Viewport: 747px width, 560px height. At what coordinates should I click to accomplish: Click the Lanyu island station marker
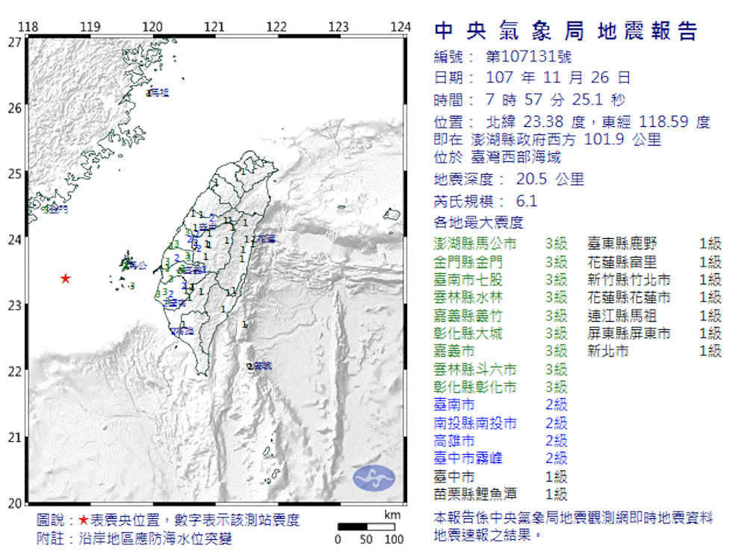(x=251, y=366)
